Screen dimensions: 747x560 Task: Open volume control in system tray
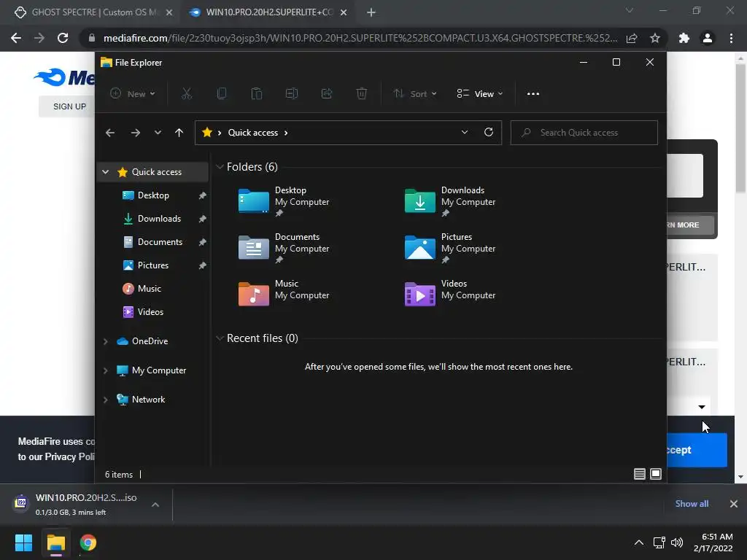[676, 542]
